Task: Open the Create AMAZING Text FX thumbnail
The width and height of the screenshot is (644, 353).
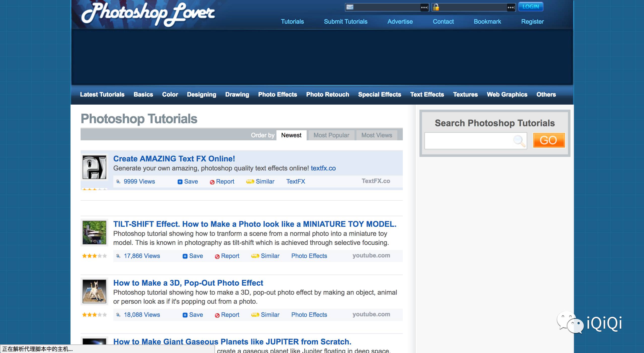Action: point(94,167)
